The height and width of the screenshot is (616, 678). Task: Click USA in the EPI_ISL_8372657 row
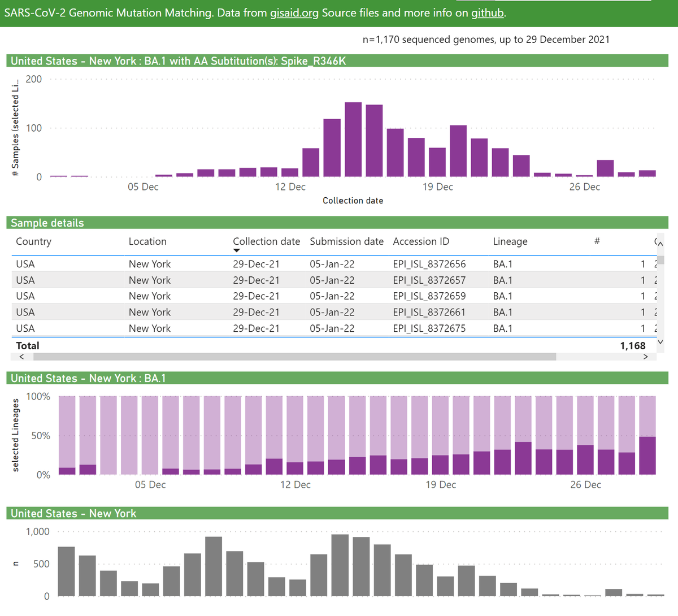tap(25, 280)
